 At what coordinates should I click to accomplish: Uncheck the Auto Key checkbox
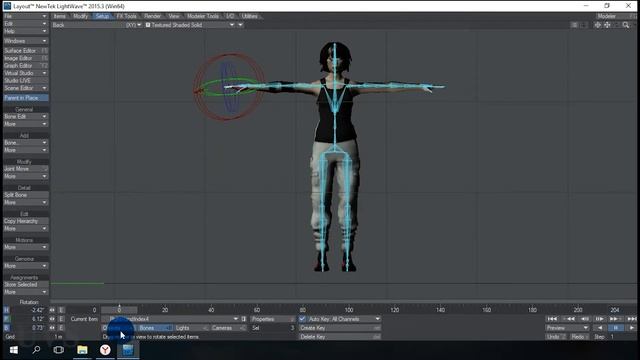302,319
